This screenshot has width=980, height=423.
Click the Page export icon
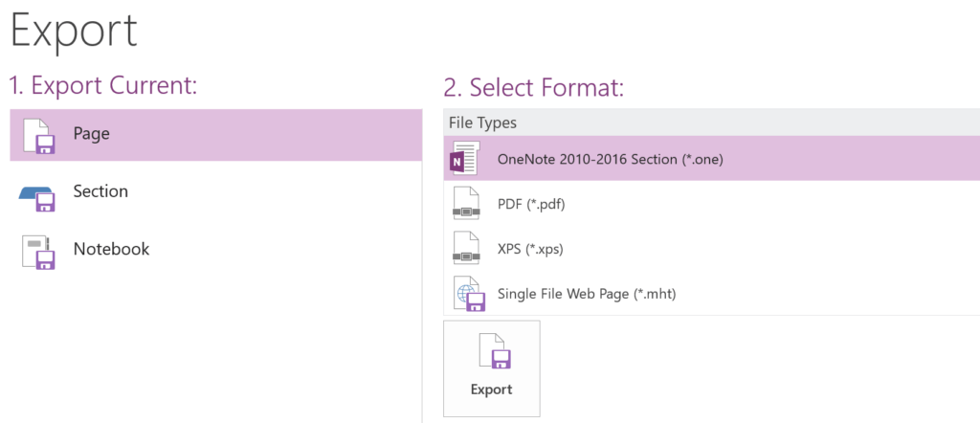(39, 135)
